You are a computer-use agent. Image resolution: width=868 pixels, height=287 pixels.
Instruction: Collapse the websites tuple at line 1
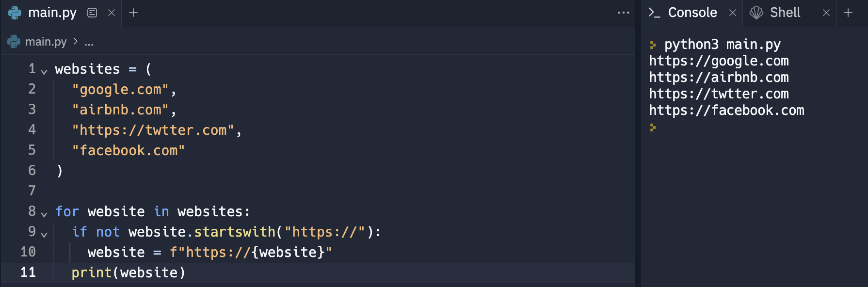tap(44, 72)
